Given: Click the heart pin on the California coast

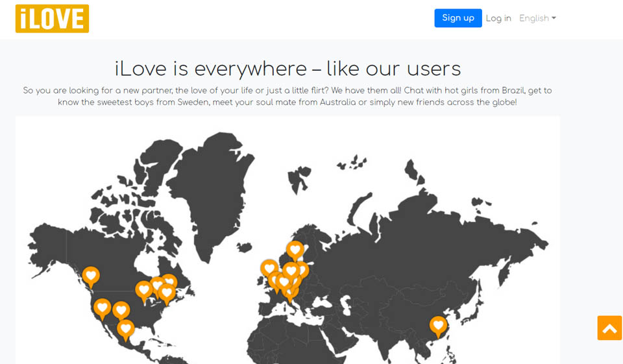Looking at the screenshot, I should click(102, 308).
